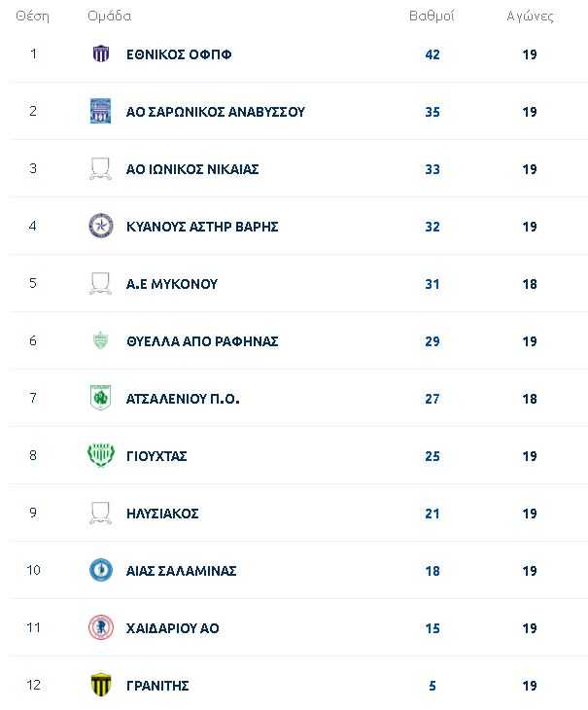Click the ΑΟ ΣΑΡΩΝΙΚΟΣ ΑΝΑΒΥΣΣΟΥ team logo
The height and width of the screenshot is (710, 588).
pos(100,111)
